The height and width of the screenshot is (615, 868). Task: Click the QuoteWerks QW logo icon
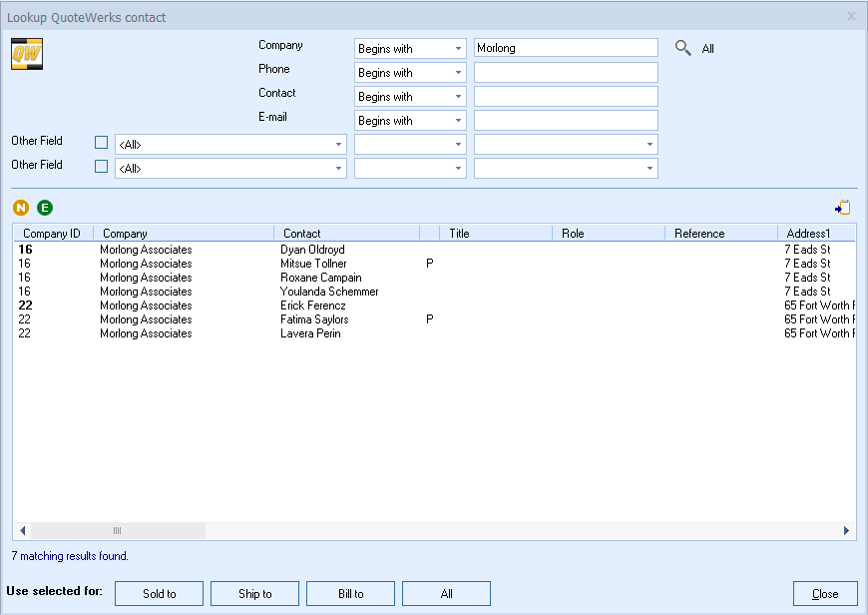(26, 54)
